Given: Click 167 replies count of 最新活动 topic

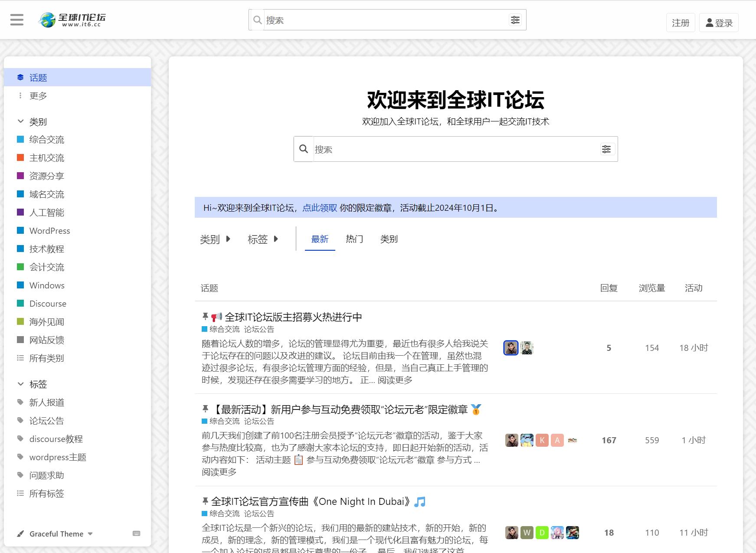Looking at the screenshot, I should [x=609, y=440].
